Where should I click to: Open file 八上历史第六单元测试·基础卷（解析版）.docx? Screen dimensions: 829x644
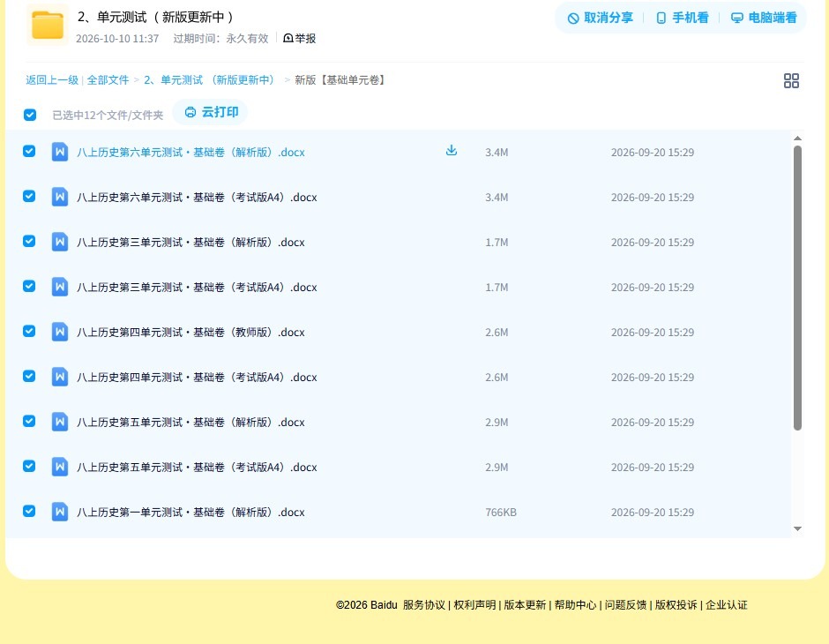tap(190, 153)
